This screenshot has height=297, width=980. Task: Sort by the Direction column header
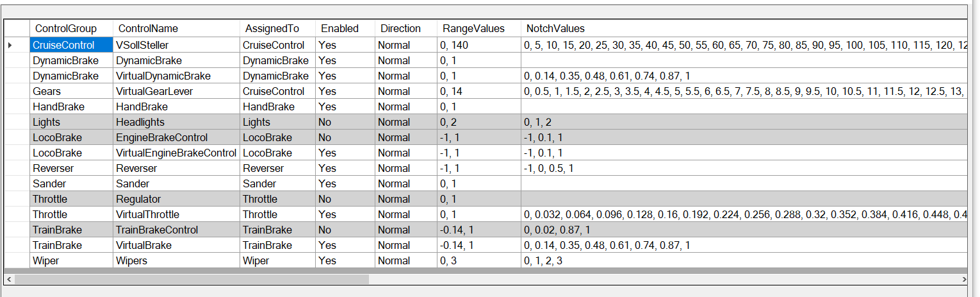pos(400,28)
